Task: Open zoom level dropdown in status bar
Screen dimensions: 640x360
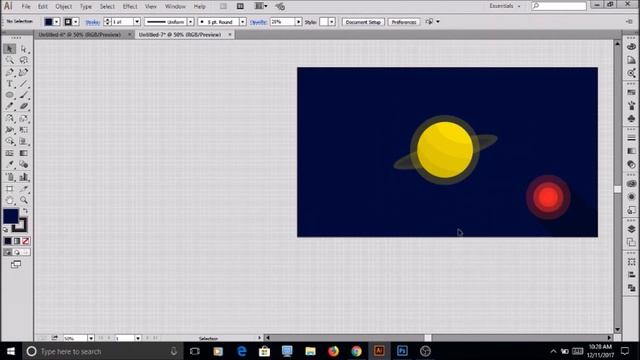Action: tap(91, 338)
